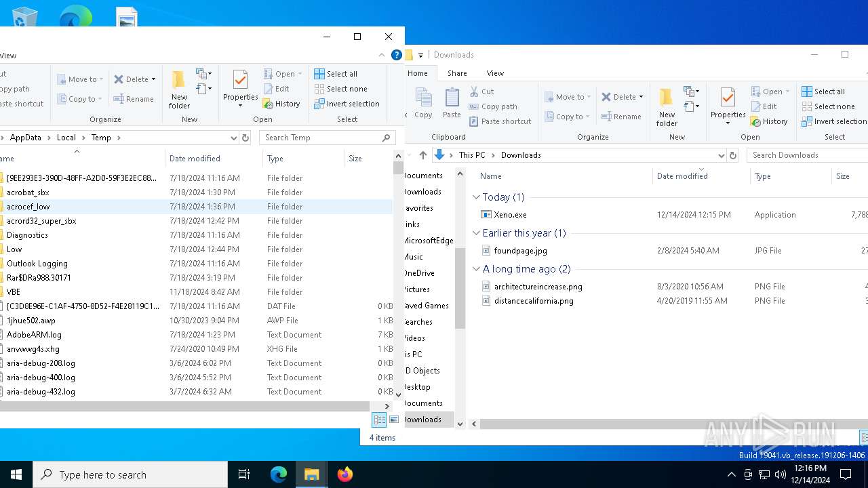Click Temp window vertical scrollbar down arrow
The height and width of the screenshot is (488, 868).
point(399,394)
